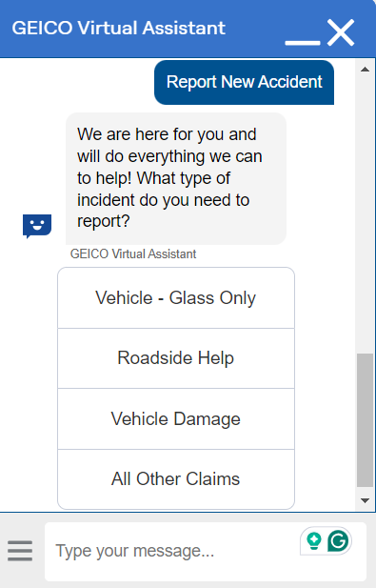Click scrollbar up arrow
The height and width of the screenshot is (588, 376).
pyautogui.click(x=365, y=70)
